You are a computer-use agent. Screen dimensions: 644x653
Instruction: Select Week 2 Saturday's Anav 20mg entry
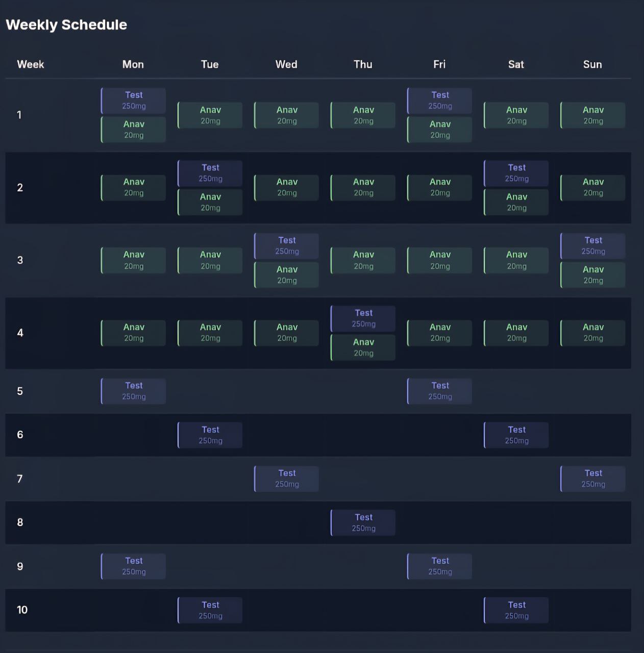pyautogui.click(x=516, y=202)
